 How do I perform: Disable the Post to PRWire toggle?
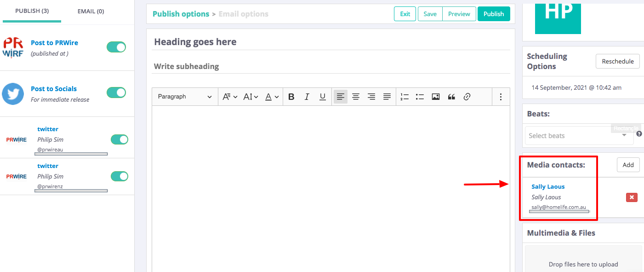116,47
